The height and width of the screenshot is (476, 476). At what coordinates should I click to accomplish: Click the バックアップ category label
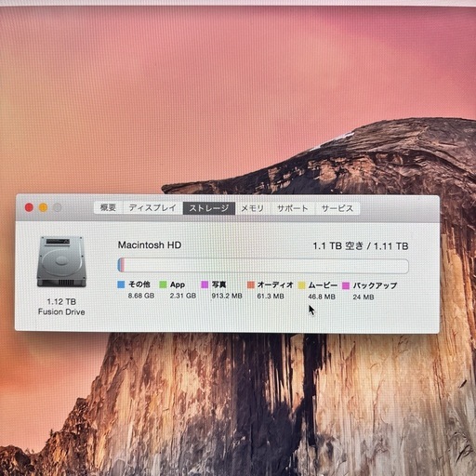pyautogui.click(x=375, y=285)
